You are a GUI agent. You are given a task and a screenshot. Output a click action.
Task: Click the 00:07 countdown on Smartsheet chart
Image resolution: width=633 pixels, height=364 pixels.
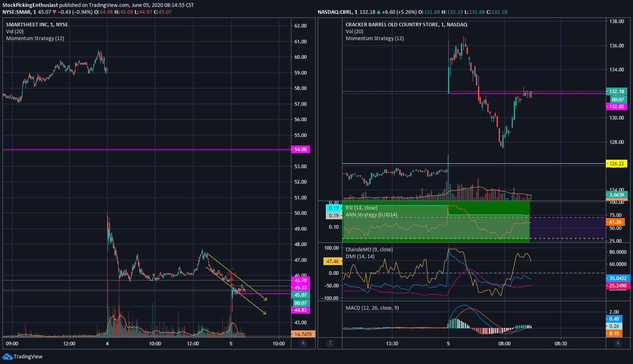coord(301,303)
